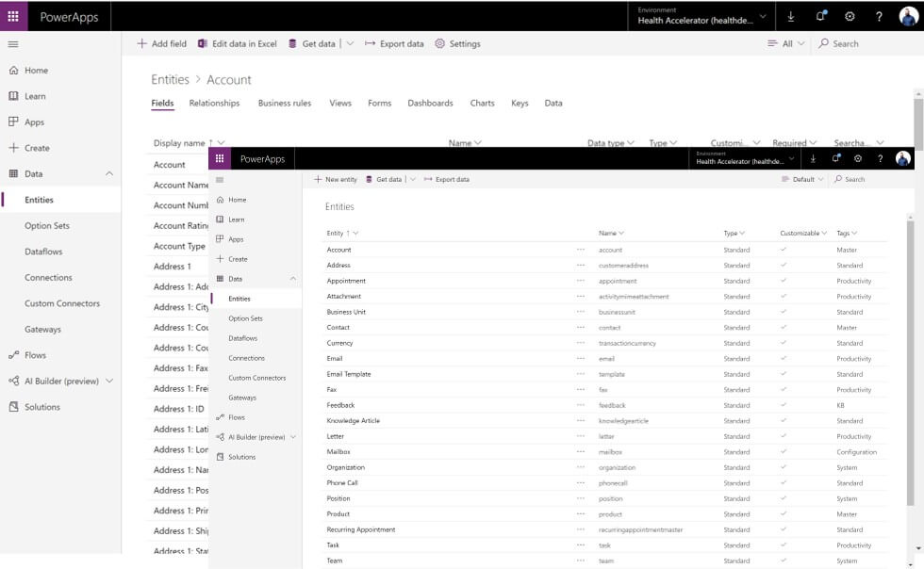Screen dimensions: 924x569
Task: Open environment picker in back window header
Action: coord(701,17)
